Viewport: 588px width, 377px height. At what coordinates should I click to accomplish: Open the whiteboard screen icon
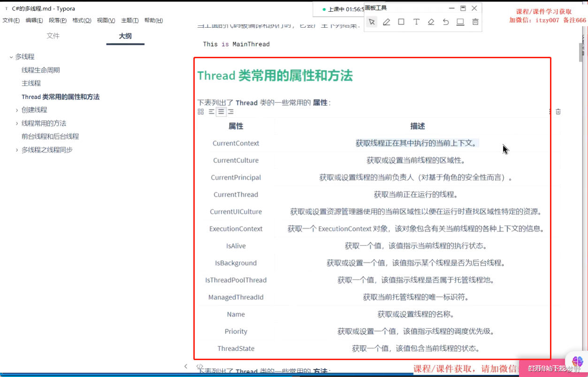(461, 22)
